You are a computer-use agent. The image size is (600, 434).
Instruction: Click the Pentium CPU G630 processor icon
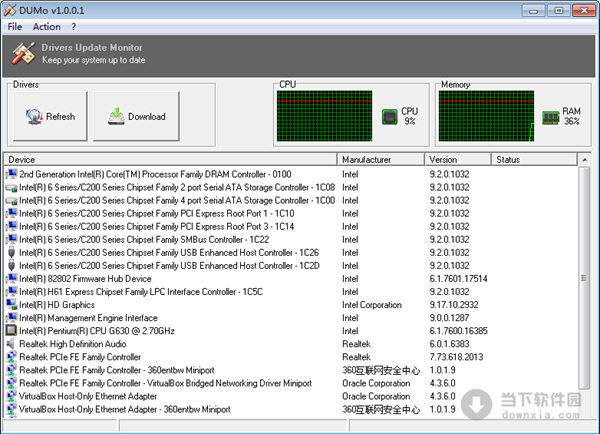click(12, 331)
